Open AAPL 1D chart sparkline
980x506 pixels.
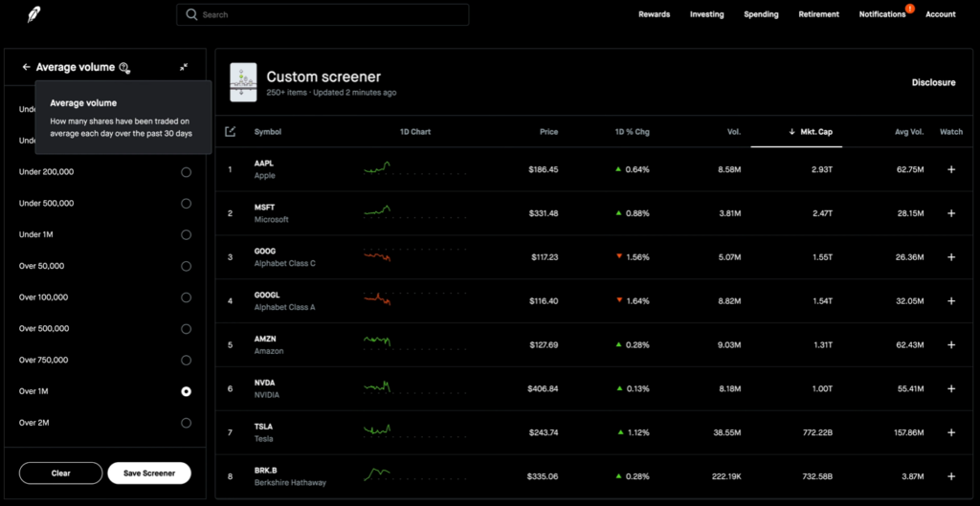click(415, 168)
